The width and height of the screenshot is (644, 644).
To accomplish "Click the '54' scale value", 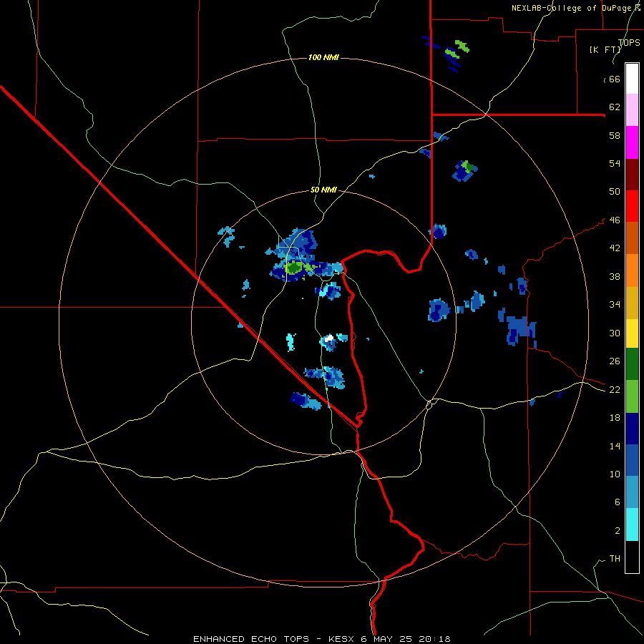I will click(x=615, y=163).
